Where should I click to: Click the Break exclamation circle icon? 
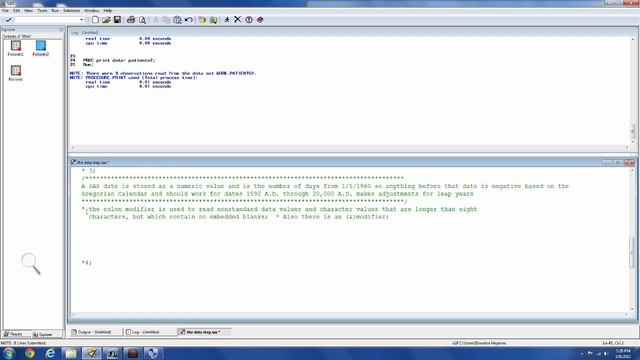tap(249, 20)
